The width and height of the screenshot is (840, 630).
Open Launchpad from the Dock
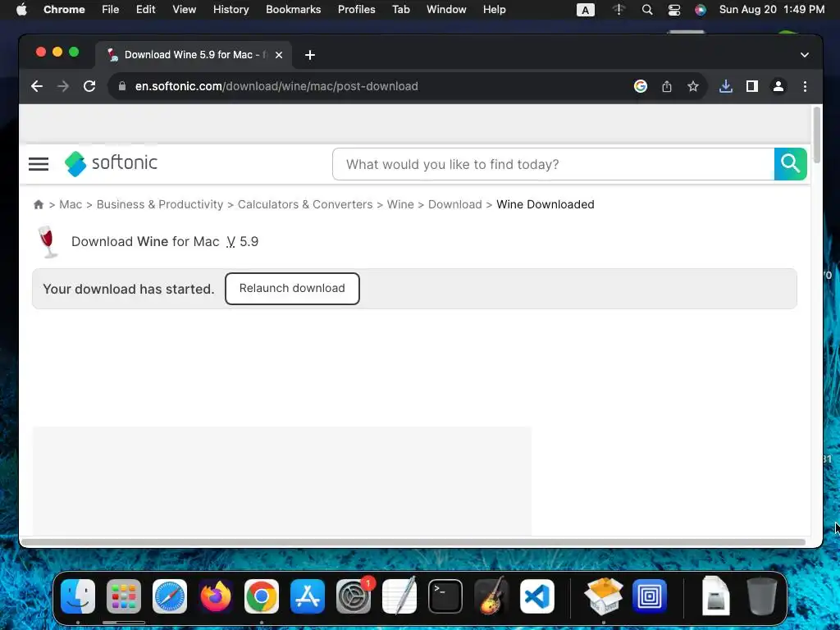(124, 596)
